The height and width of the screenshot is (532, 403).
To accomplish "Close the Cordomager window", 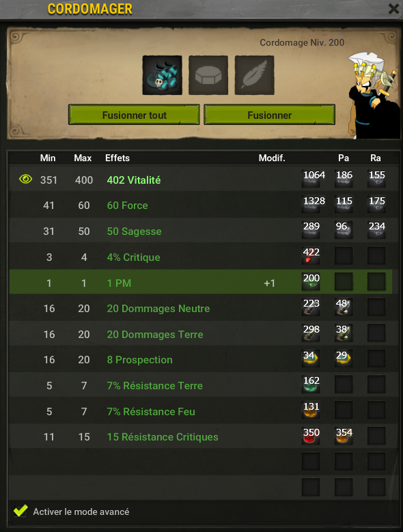I will click(393, 9).
